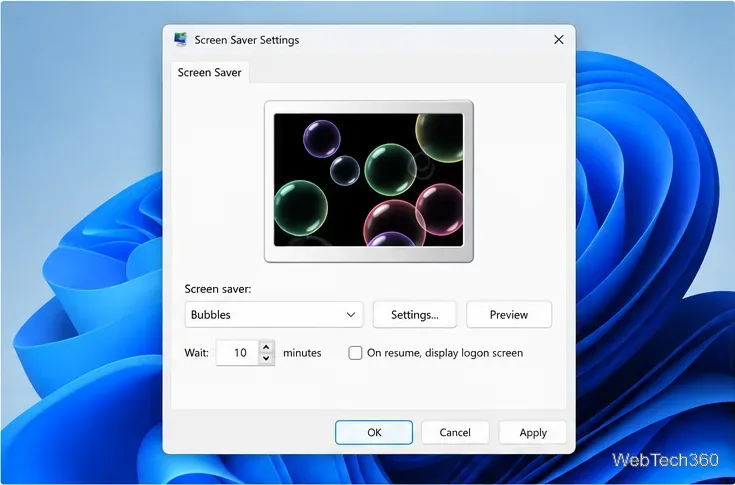The width and height of the screenshot is (735, 485).
Task: Increase wait time with up arrow
Action: (266, 347)
